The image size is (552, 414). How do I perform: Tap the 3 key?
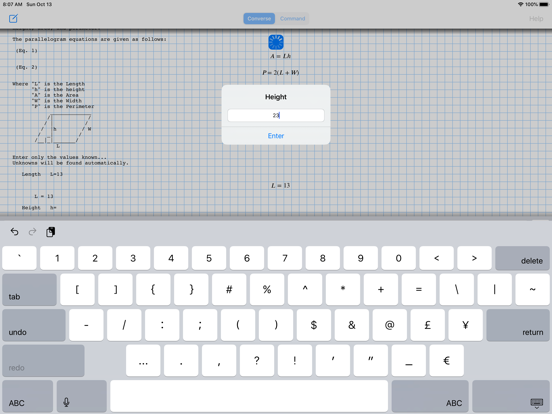pyautogui.click(x=133, y=258)
